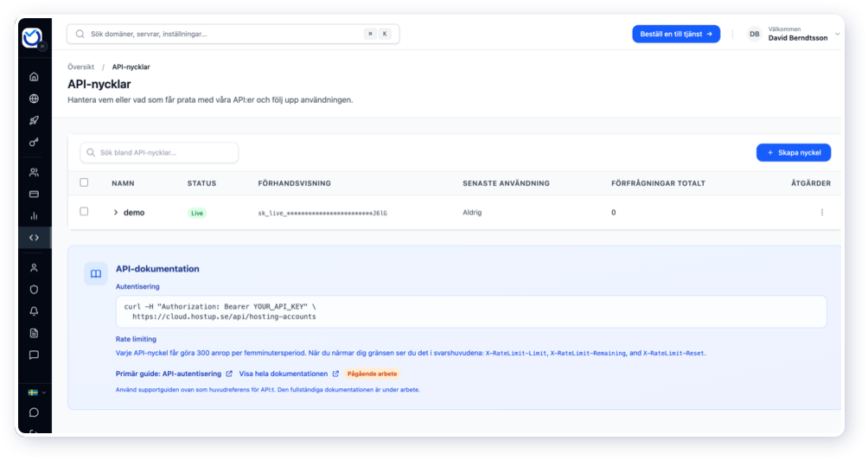Viewport: 868px width, 460px height.
Task: Open the globe (domains) icon in the sidebar
Action: [34, 99]
